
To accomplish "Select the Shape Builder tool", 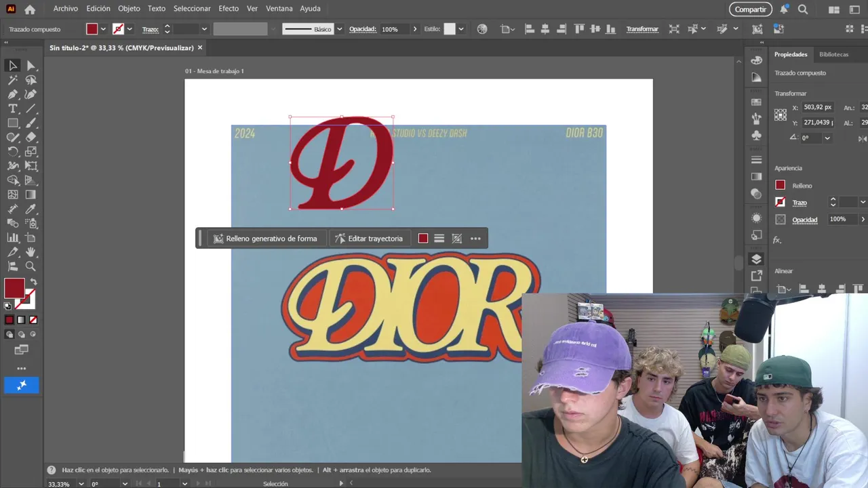I will click(x=13, y=180).
